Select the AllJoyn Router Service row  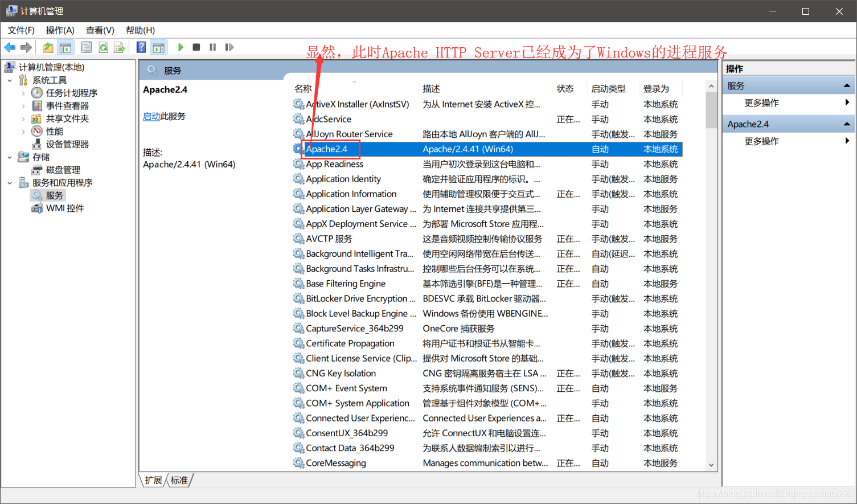coord(487,134)
